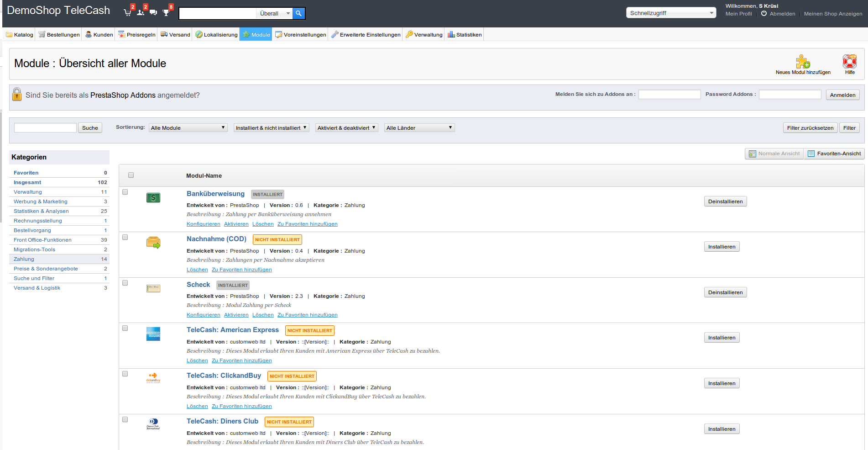Screen dimensions: 868x450
Task: Click the Password Addons input field
Action: coord(790,95)
